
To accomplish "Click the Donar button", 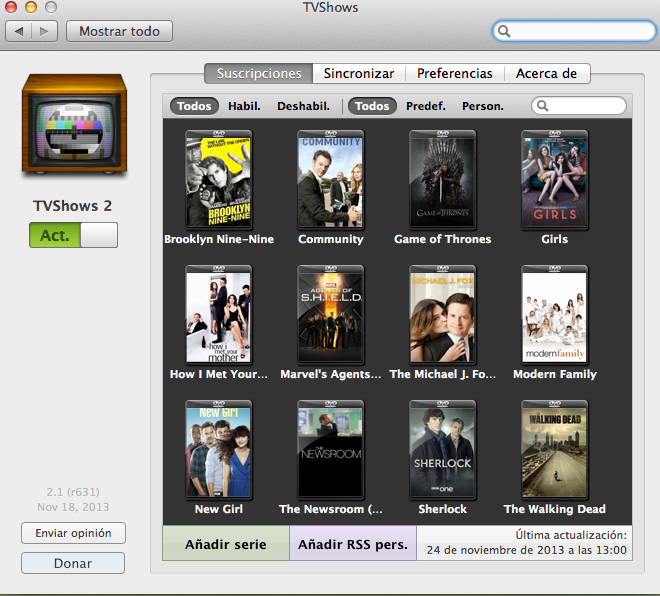I will 73,563.
